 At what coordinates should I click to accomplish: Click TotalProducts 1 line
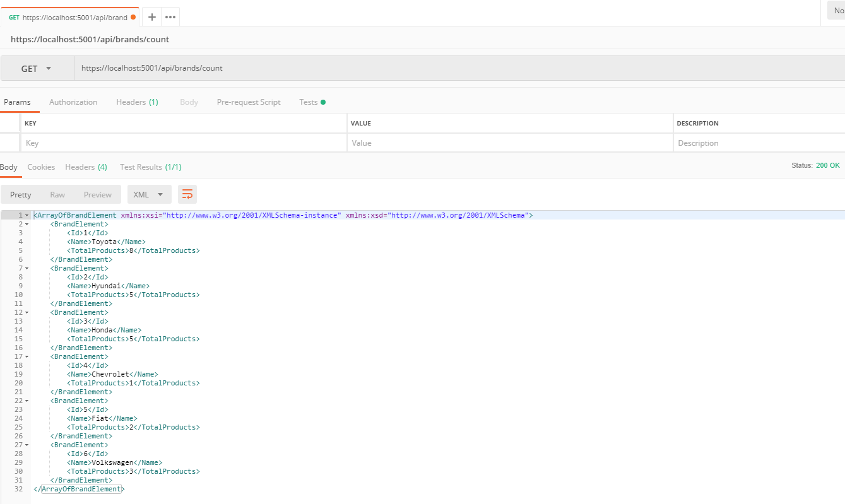133,383
